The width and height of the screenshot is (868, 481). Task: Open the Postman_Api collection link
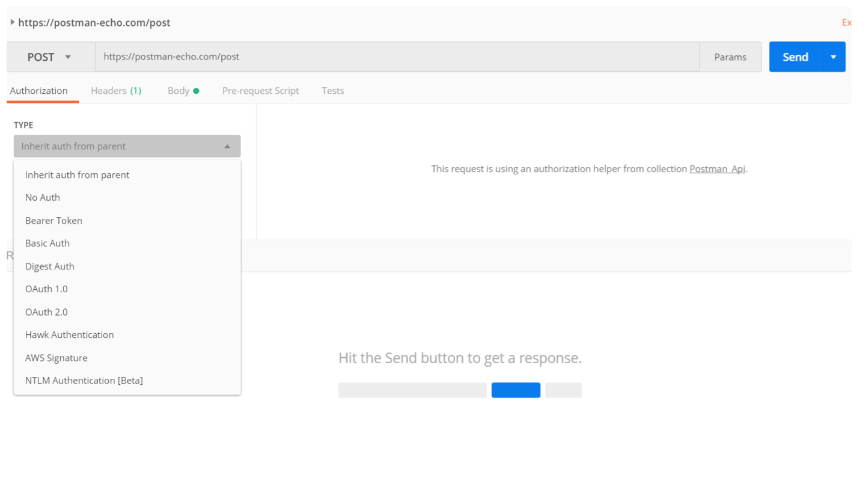[x=717, y=169]
